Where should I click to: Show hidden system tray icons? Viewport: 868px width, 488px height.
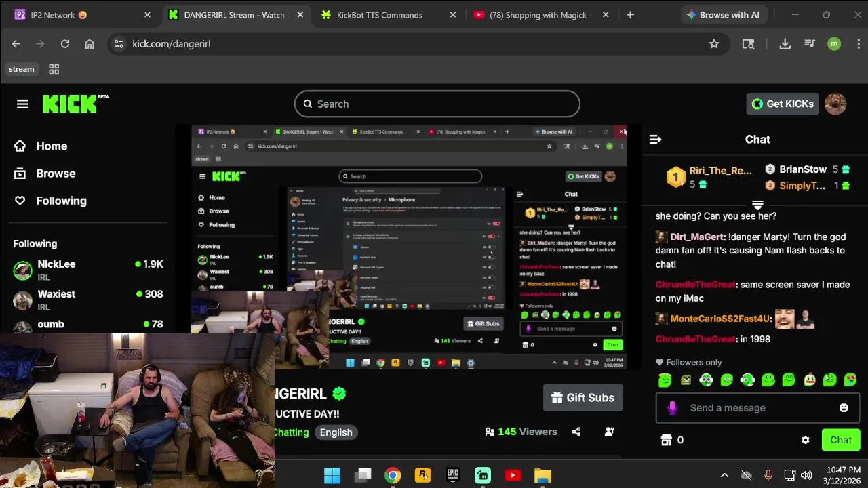coord(724,475)
